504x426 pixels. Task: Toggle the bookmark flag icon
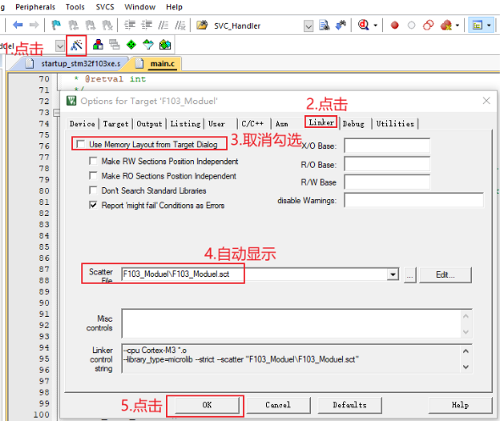pyautogui.click(x=56, y=25)
